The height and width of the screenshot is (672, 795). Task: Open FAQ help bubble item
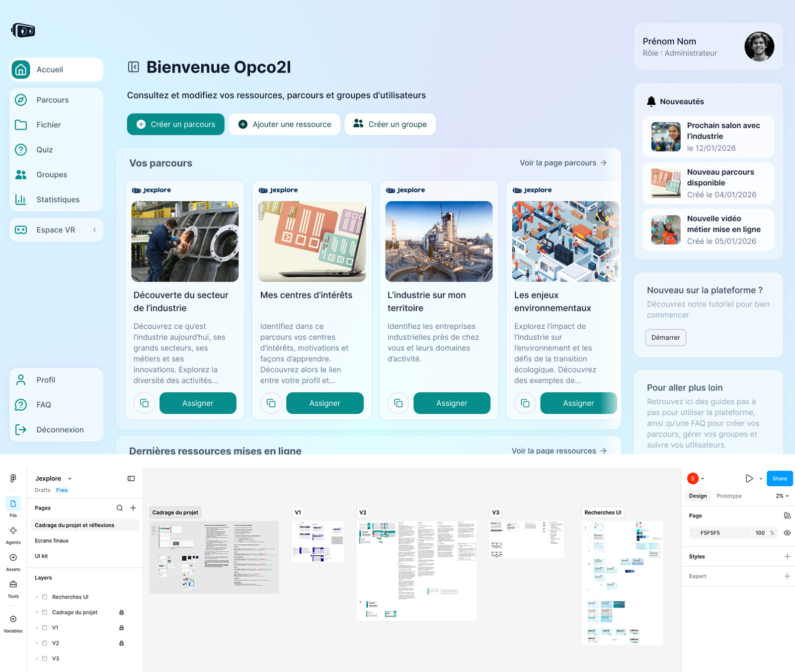56,405
